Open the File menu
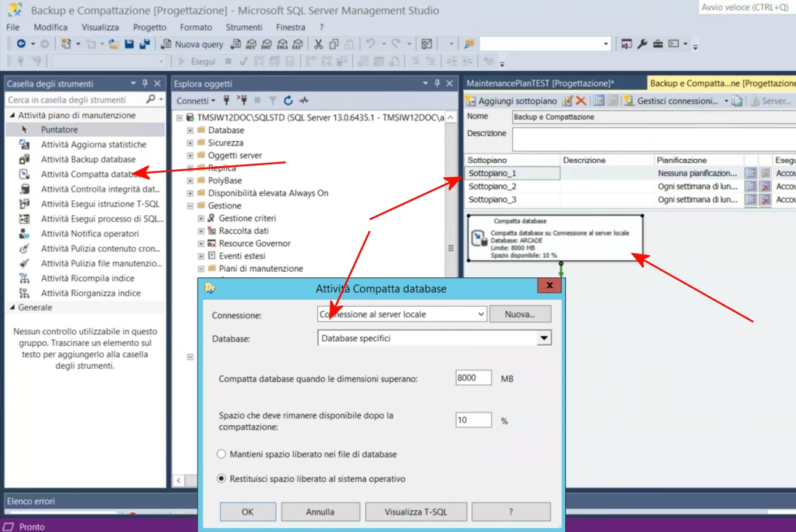Image resolution: width=796 pixels, height=532 pixels. (x=13, y=27)
